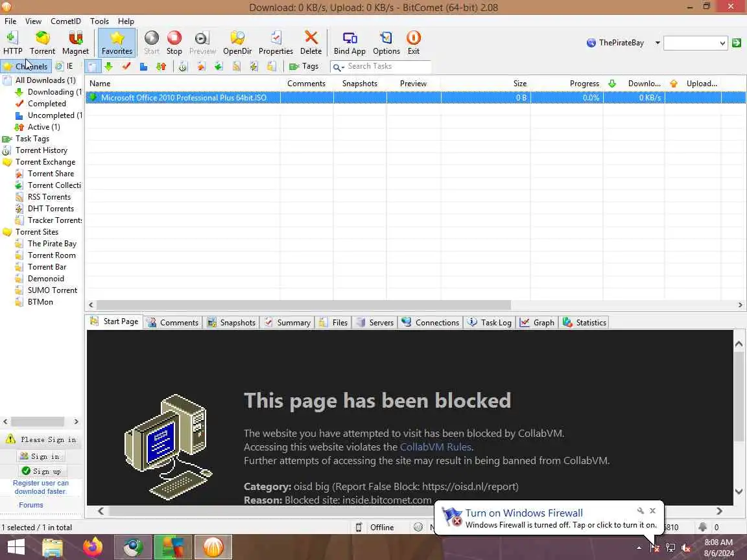Viewport: 747px width, 560px height.
Task: Switch to the Files detail tab
Action: tap(333, 322)
